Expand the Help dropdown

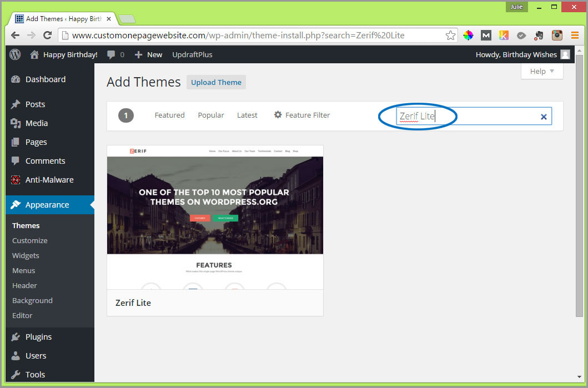(x=542, y=71)
